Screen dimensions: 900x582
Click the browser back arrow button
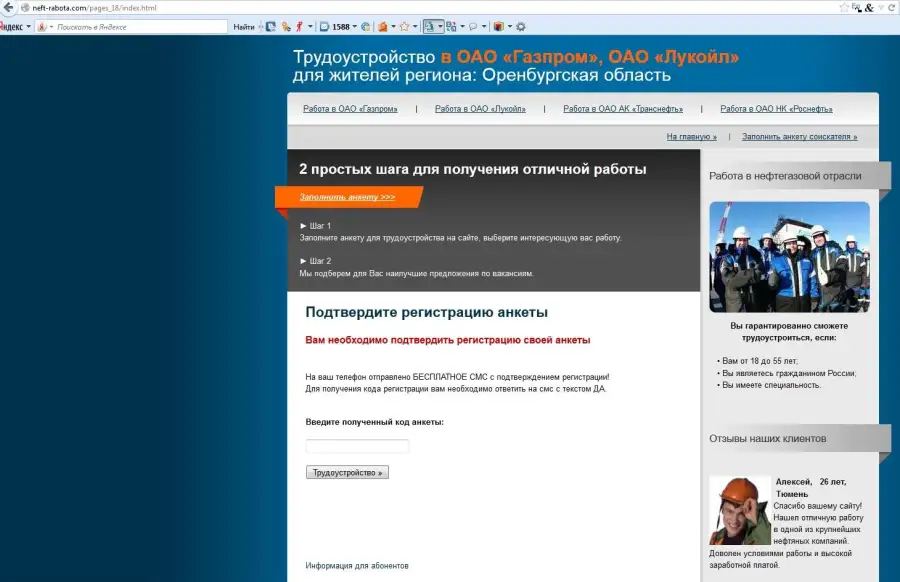click(8, 7)
